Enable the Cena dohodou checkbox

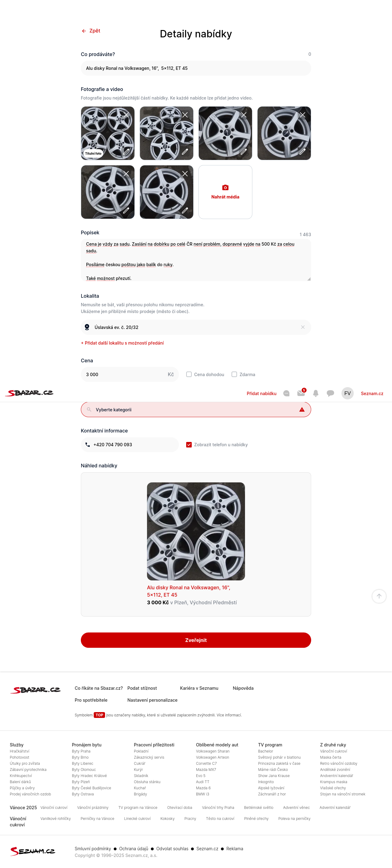(189, 374)
